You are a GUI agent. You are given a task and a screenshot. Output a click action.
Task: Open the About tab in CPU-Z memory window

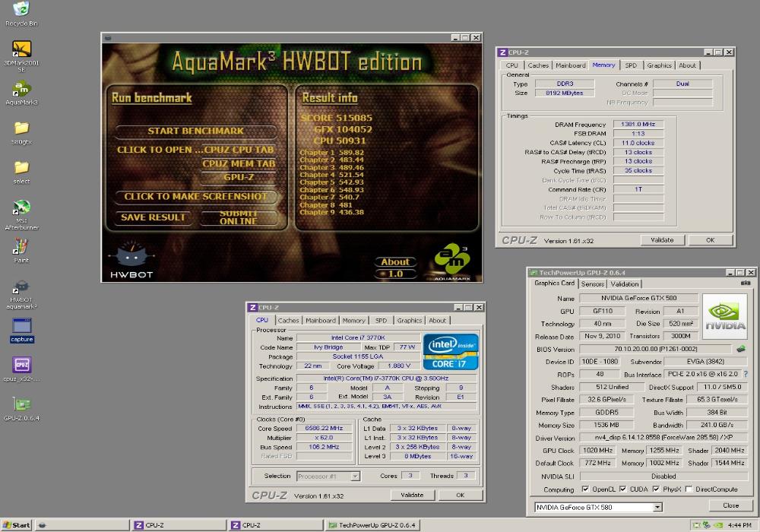(687, 65)
